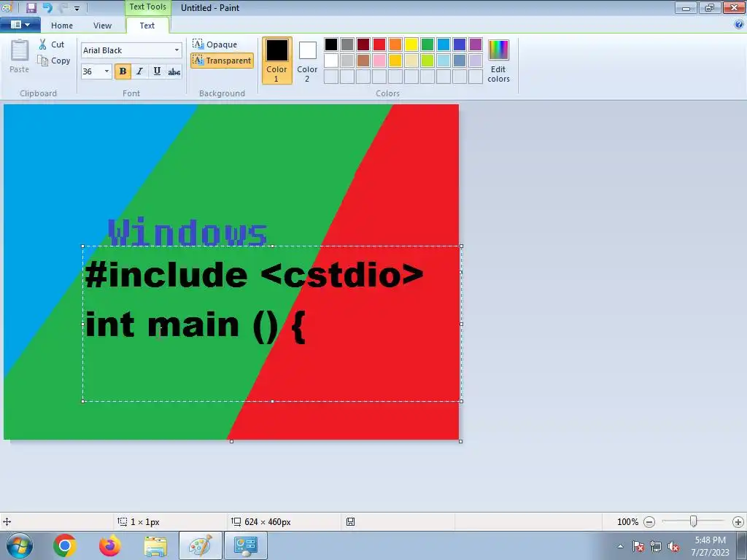Switch to the View ribbon tab
This screenshot has width=747, height=560.
102,26
